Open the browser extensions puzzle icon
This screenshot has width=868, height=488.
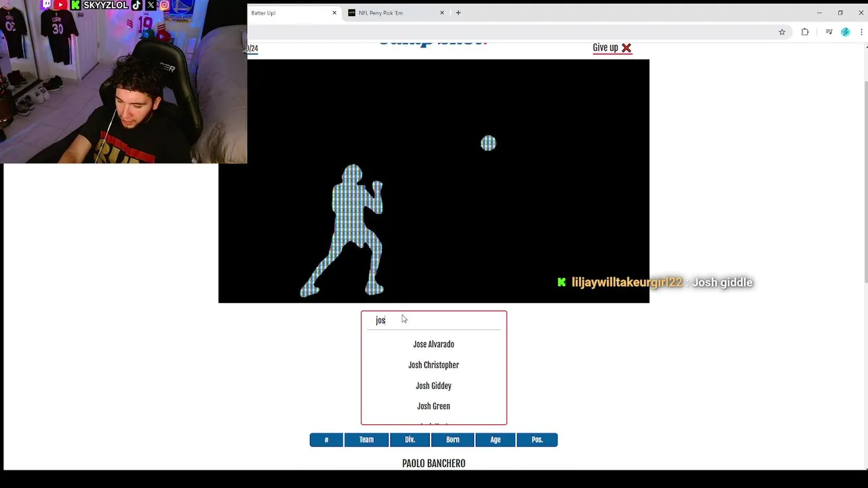[x=805, y=32]
